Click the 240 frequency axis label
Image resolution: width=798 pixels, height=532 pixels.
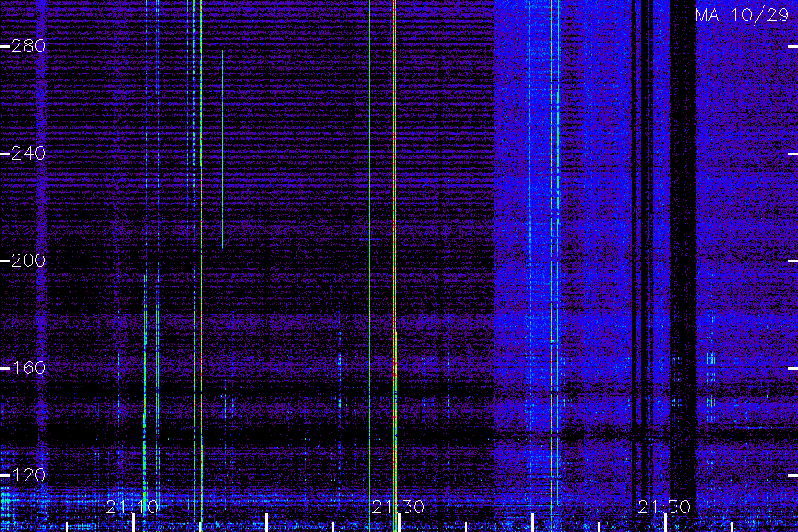coord(28,153)
